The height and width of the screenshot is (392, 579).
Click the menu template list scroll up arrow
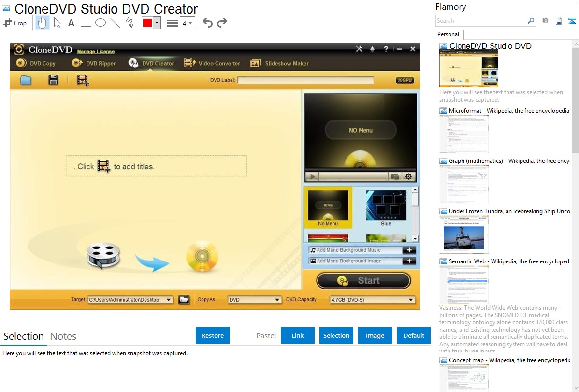415,190
